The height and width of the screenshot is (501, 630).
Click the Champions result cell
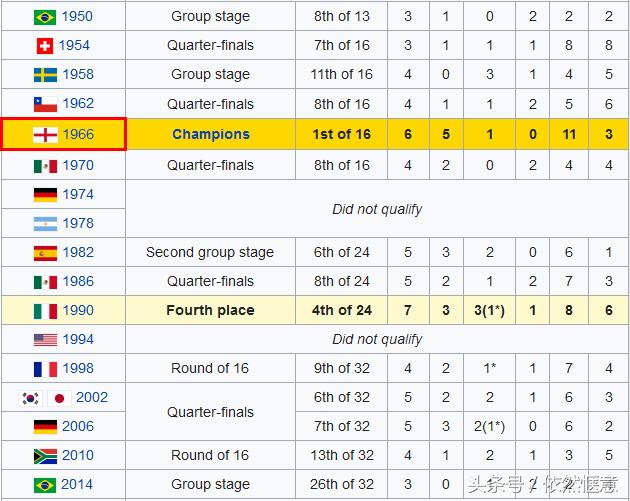(x=210, y=134)
